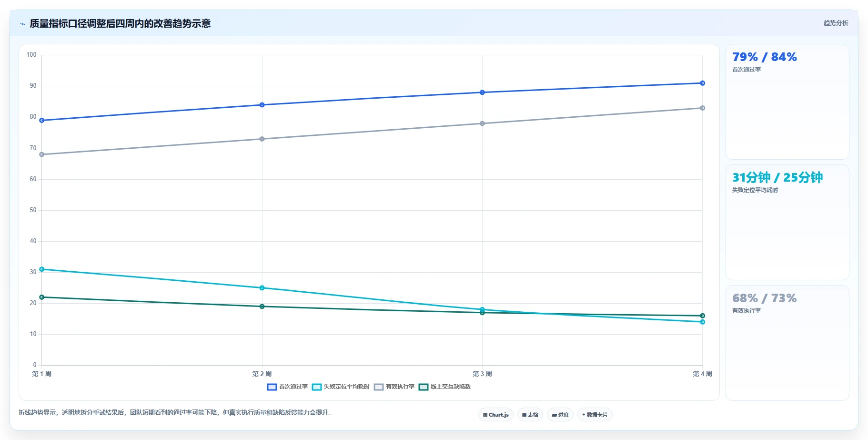
Task: Click the 趋势分析 label in the header
Action: tap(836, 23)
